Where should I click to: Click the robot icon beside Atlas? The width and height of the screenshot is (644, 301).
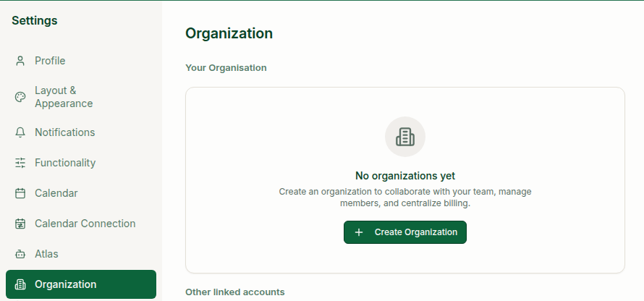20,254
